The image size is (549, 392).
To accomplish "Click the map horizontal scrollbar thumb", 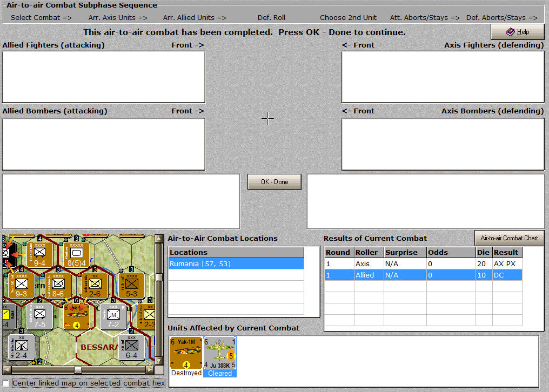I will click(x=78, y=370).
